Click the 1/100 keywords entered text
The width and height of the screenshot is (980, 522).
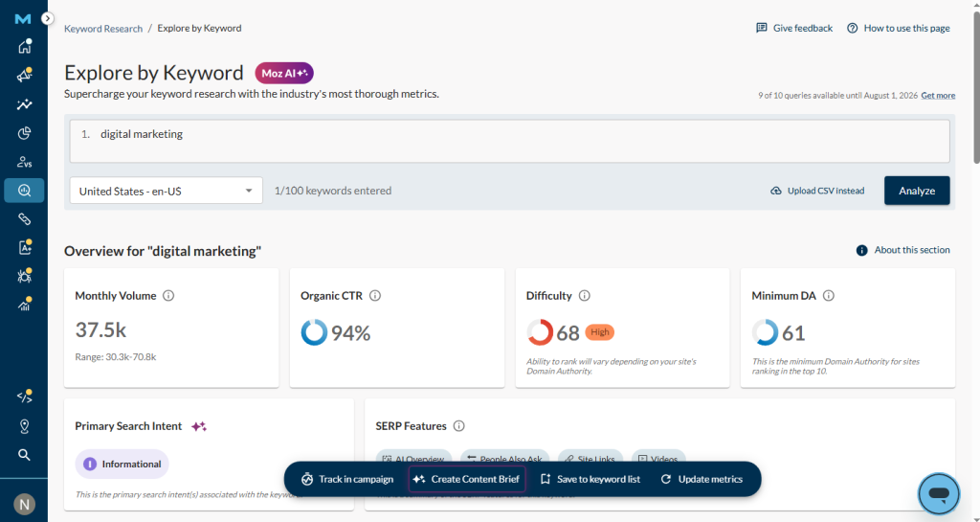point(333,191)
